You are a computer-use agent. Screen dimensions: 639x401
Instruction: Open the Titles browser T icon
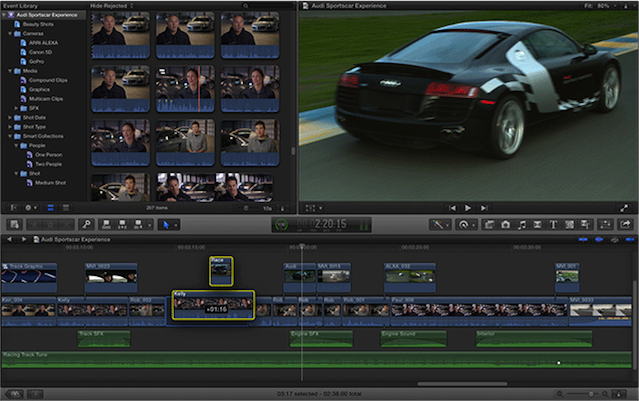click(553, 225)
